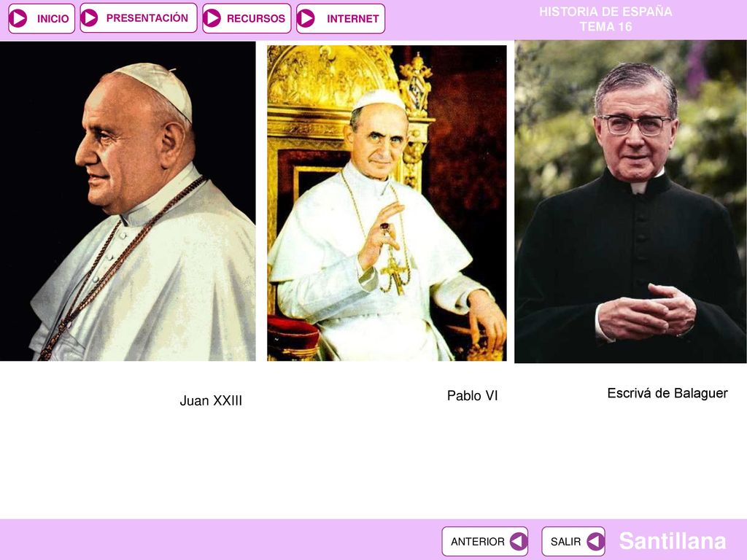This screenshot has width=747, height=560.
Task: Open the PRESENTACIÓN menu label
Action: [x=147, y=18]
